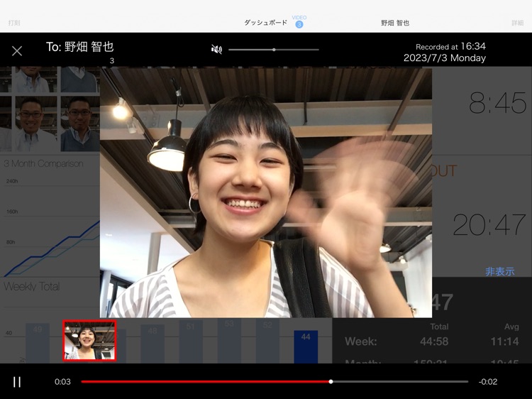Open the bearded man in blue vest portrait thumbnail
This screenshot has height=399, width=532.
80,124
